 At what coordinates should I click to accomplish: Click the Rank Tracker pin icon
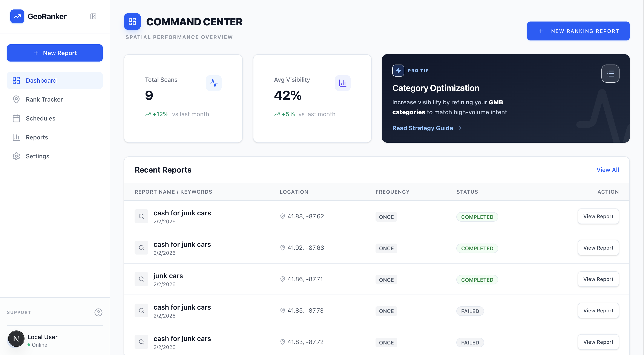point(16,99)
